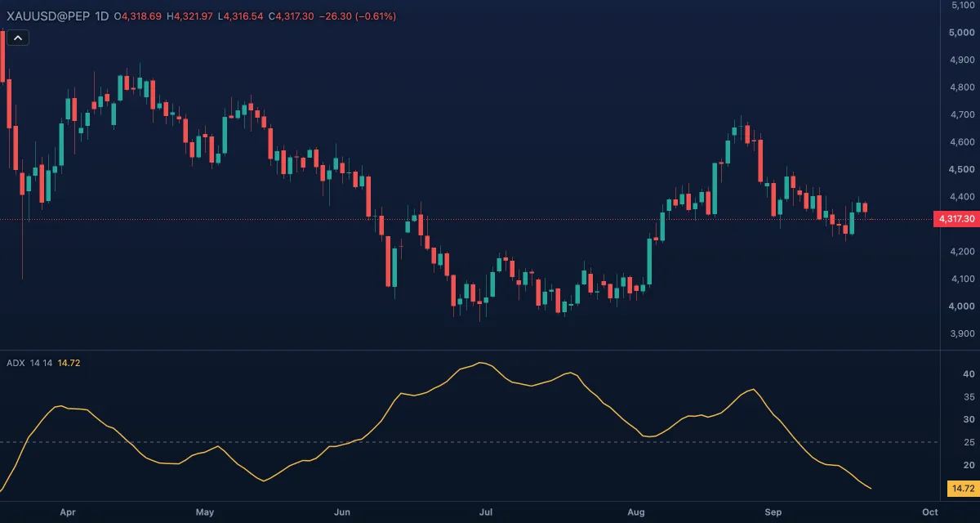Image resolution: width=980 pixels, height=523 pixels.
Task: Click the close value C4,317.30 in header
Action: pyautogui.click(x=292, y=16)
